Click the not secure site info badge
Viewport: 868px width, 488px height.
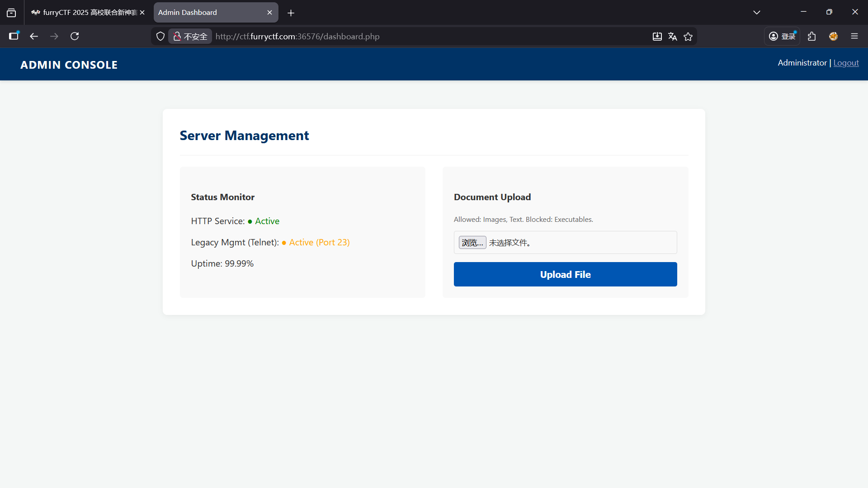190,36
